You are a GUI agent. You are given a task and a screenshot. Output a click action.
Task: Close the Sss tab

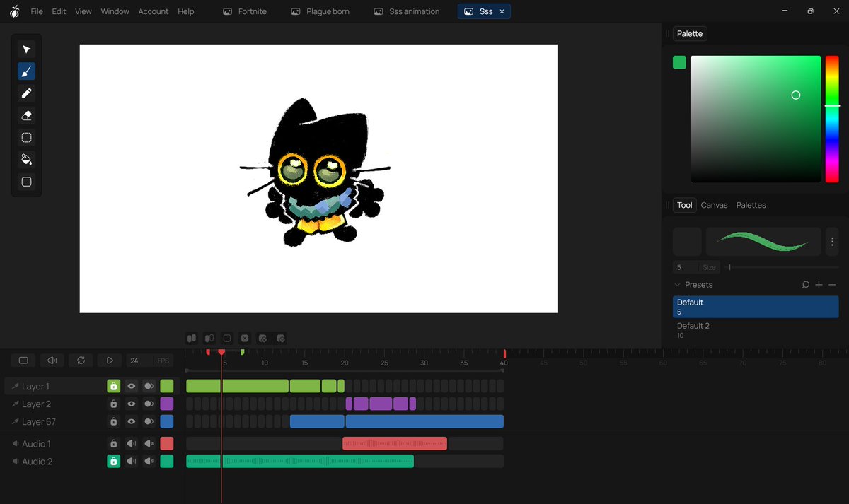(x=502, y=11)
